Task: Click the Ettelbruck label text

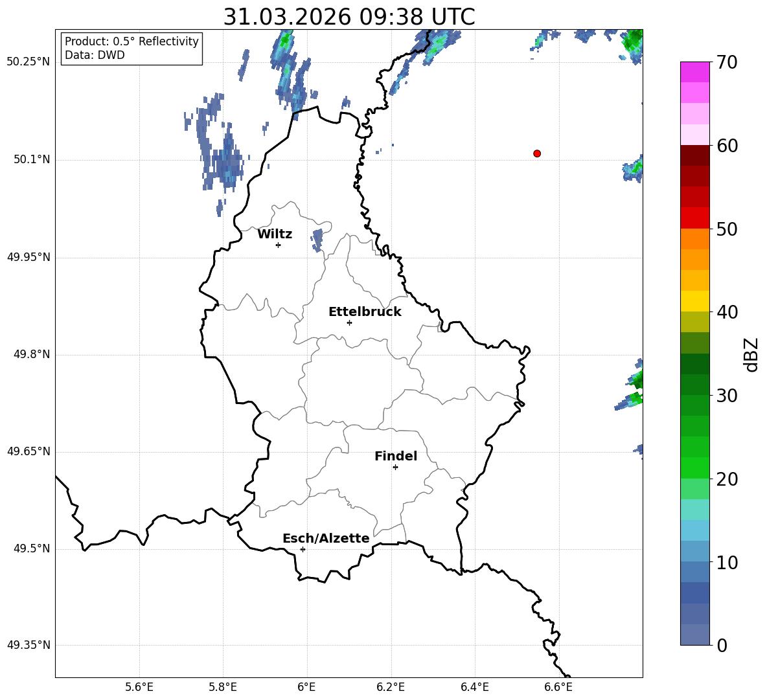Action: [365, 312]
